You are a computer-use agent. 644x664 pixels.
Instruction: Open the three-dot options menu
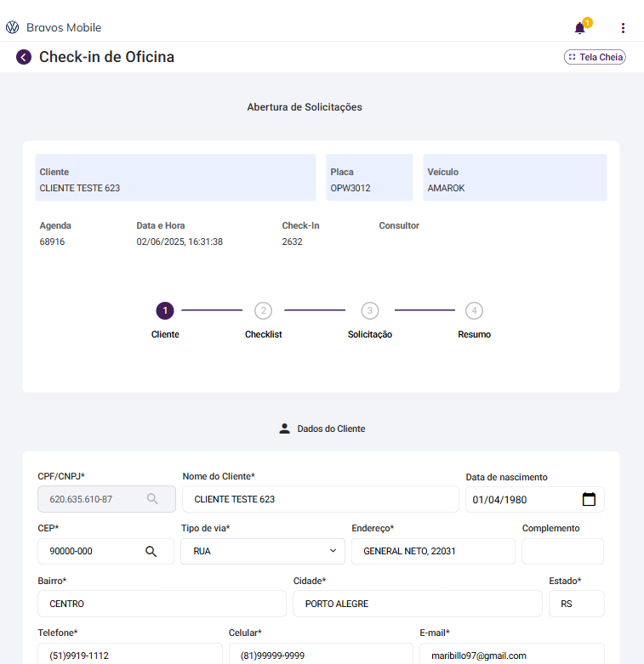(x=623, y=28)
